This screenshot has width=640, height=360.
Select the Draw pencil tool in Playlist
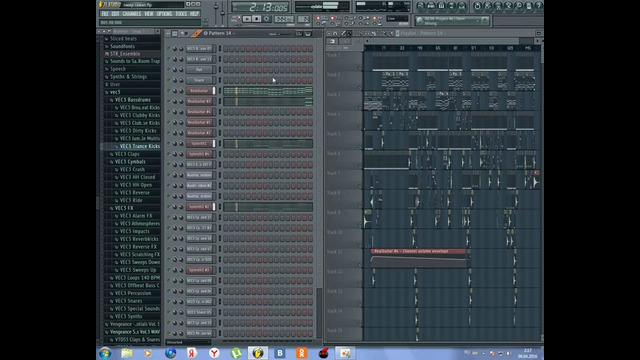click(343, 33)
